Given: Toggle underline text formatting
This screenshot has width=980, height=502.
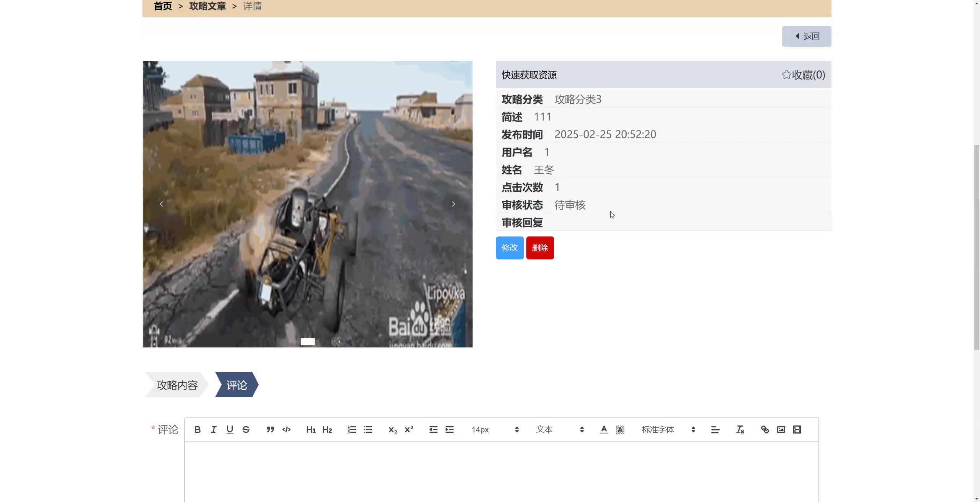Looking at the screenshot, I should 230,430.
